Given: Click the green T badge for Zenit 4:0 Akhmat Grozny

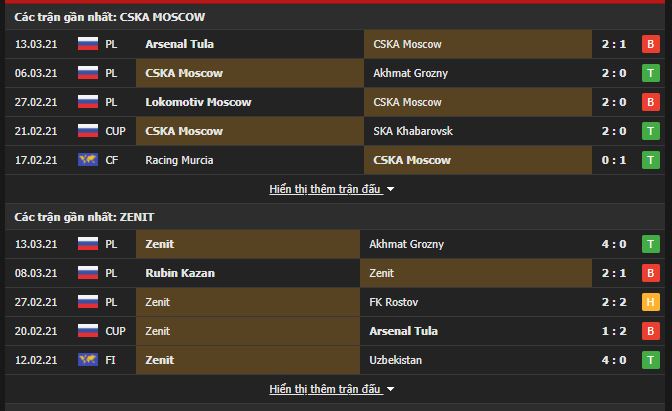Looking at the screenshot, I should pos(651,244).
